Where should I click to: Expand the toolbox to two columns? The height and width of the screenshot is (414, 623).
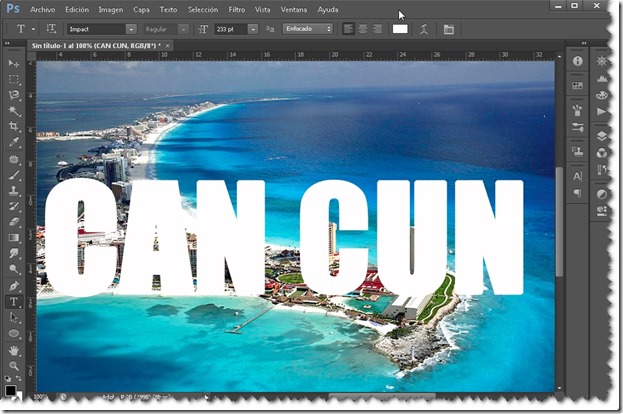(7, 43)
